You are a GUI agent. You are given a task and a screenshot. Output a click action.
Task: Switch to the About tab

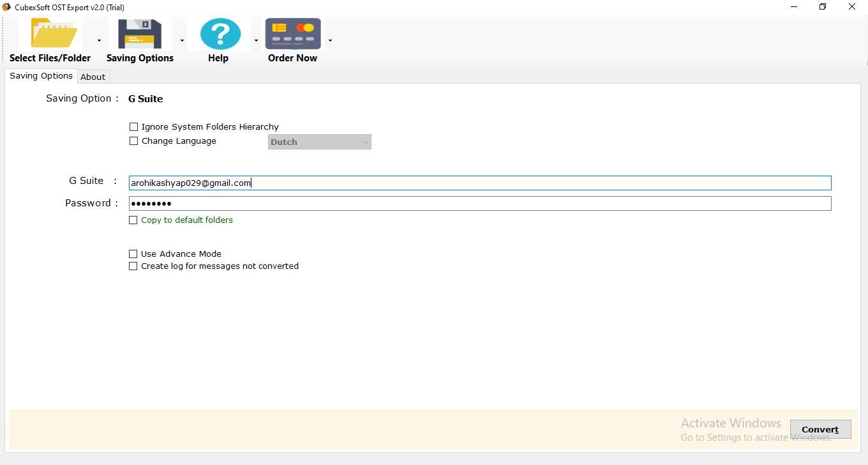(93, 77)
